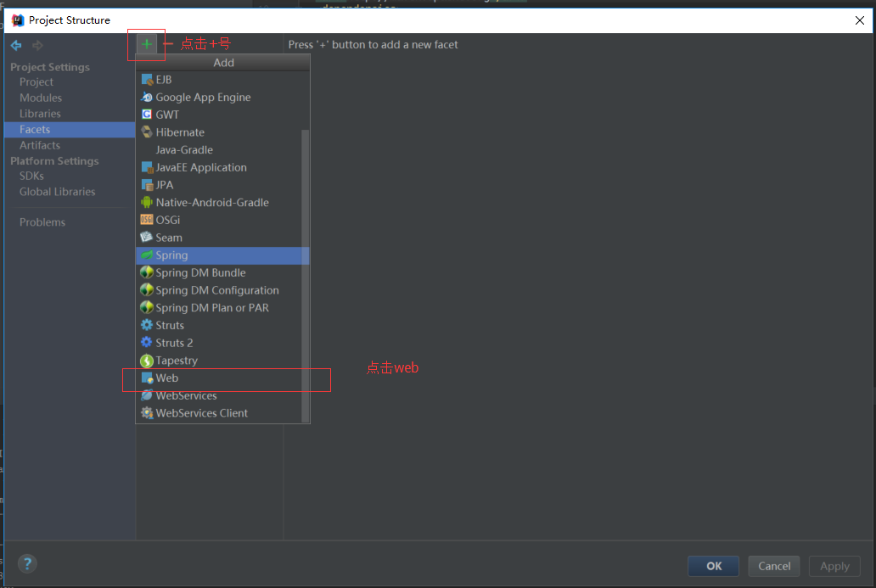Viewport: 876px width, 588px height.
Task: Click the 'Google App Engine' label
Action: click(204, 98)
